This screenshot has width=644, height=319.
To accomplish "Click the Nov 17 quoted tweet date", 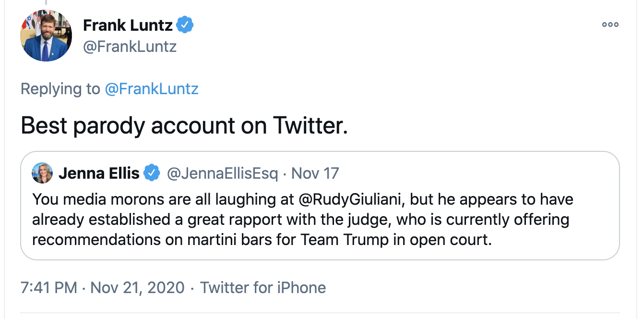I will (315, 173).
